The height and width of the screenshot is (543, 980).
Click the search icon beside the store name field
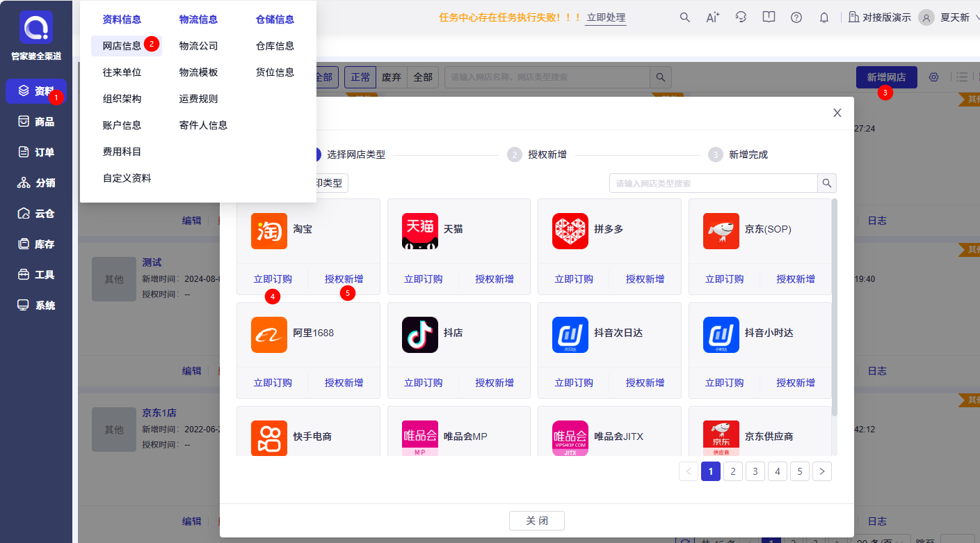tap(661, 77)
